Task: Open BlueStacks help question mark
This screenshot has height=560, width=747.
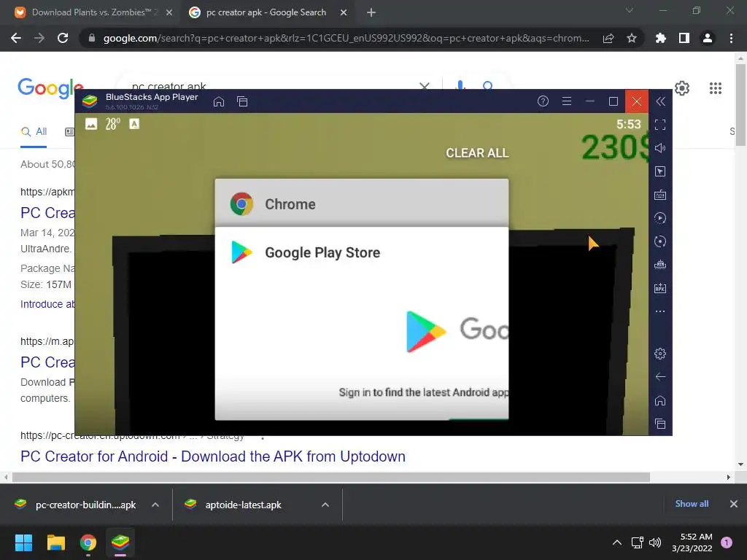Action: (543, 101)
